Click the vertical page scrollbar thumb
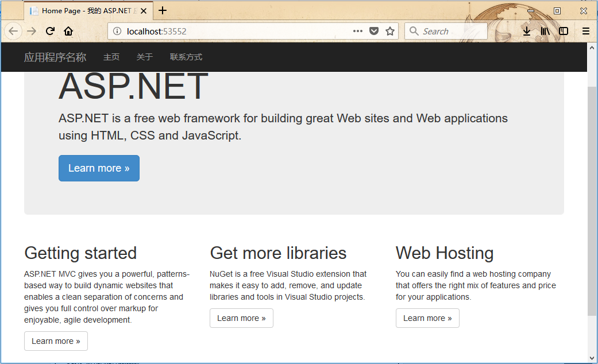This screenshot has height=364, width=598. coord(592,201)
